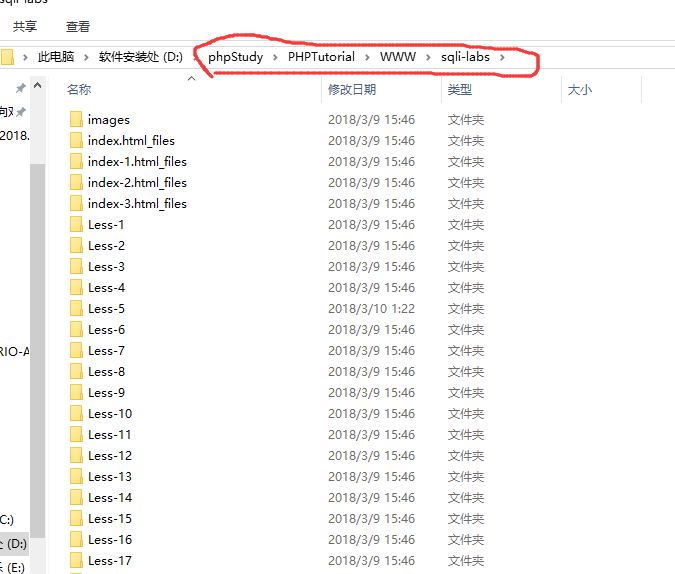Expand chevron after phpStudy breadcrumb
675x574 pixels.
(275, 57)
